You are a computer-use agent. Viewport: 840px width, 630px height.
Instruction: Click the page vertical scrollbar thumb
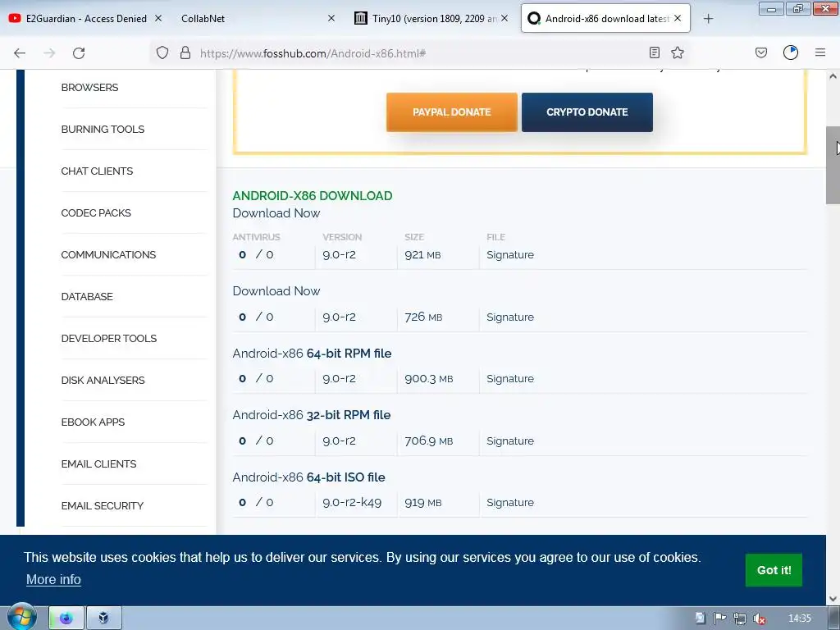pos(833,165)
